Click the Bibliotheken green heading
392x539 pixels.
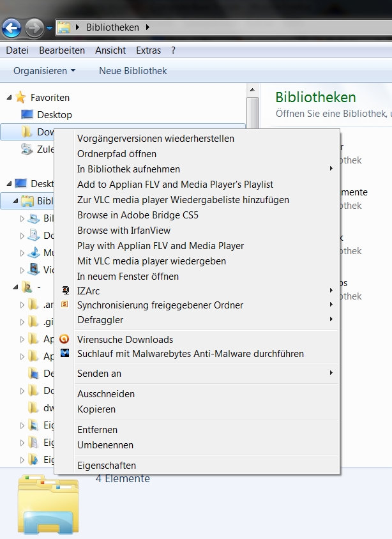point(315,97)
